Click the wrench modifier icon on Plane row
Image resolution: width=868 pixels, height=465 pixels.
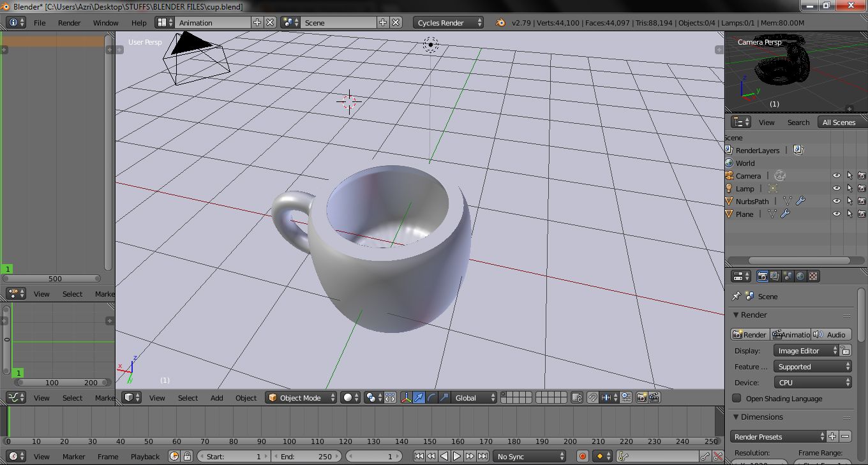[785, 214]
